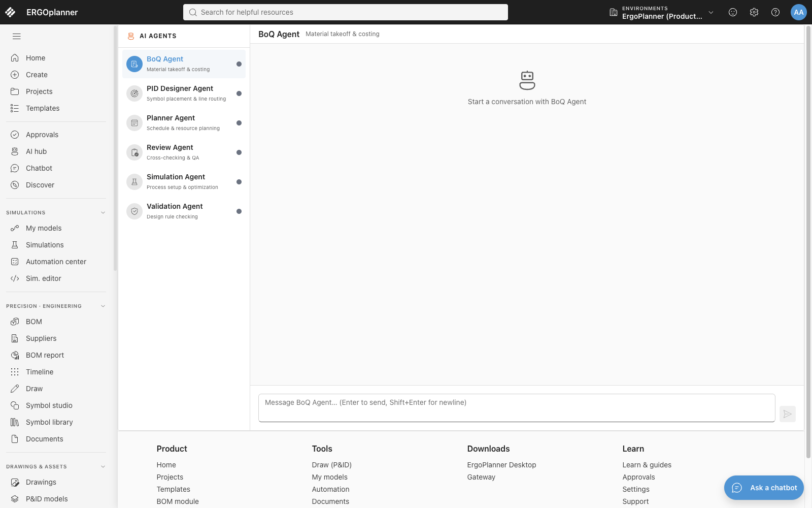Image resolution: width=812 pixels, height=508 pixels.
Task: Click the BoQ Agent status dot
Action: (x=239, y=64)
